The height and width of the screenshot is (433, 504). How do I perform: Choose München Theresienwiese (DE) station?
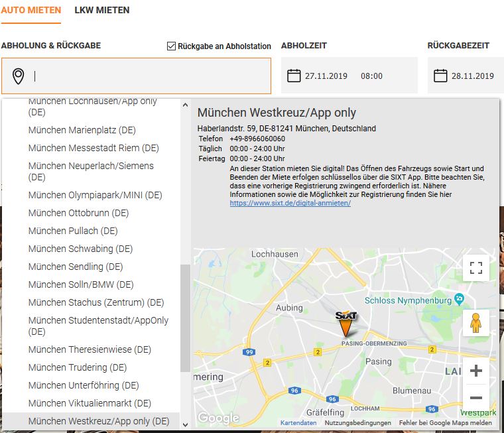click(x=91, y=349)
